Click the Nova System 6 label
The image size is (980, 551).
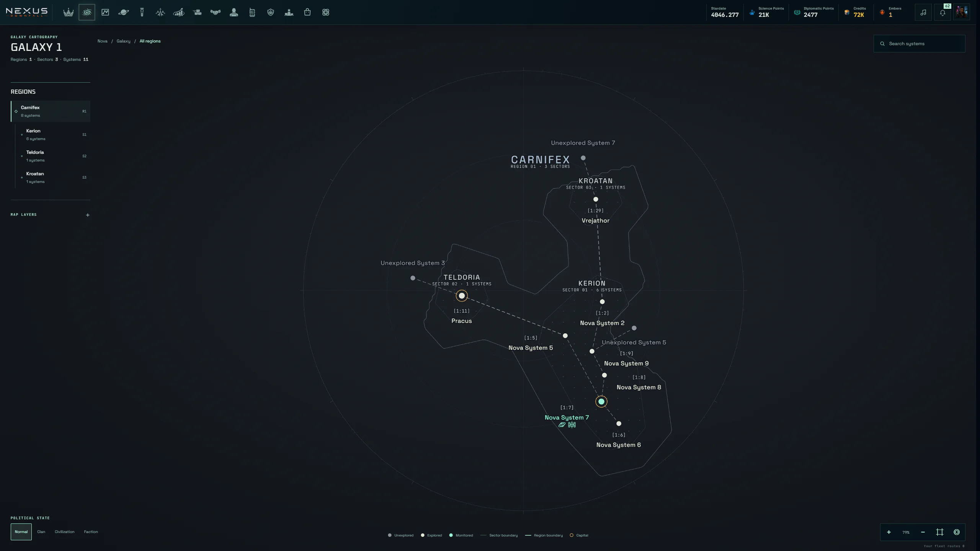[619, 445]
